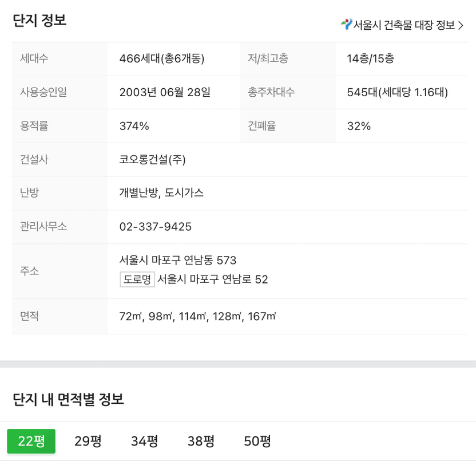The height and width of the screenshot is (461, 476).
Task: Click management office number 02-337-9425
Action: point(156,226)
